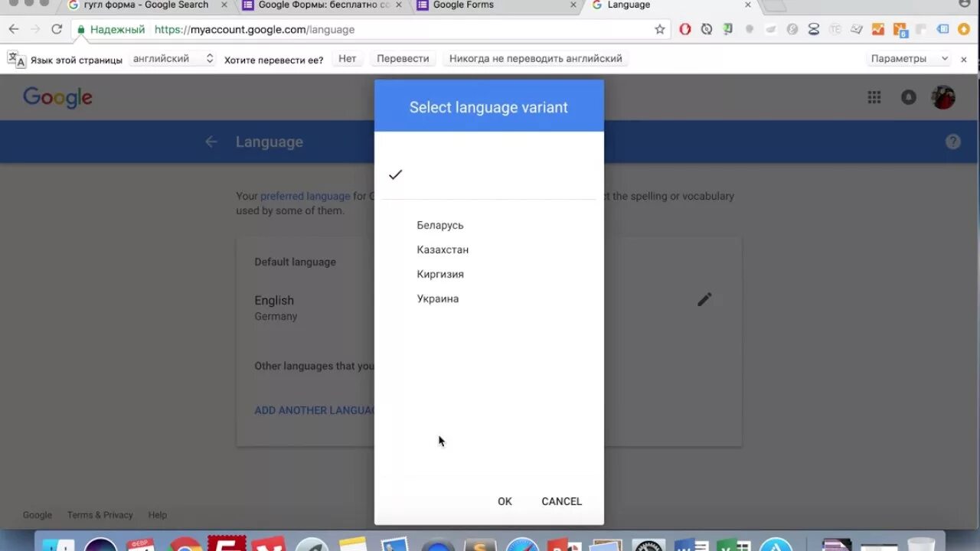Viewport: 980px width, 551px height.
Task: Dismiss dialog with CANCEL
Action: [562, 501]
